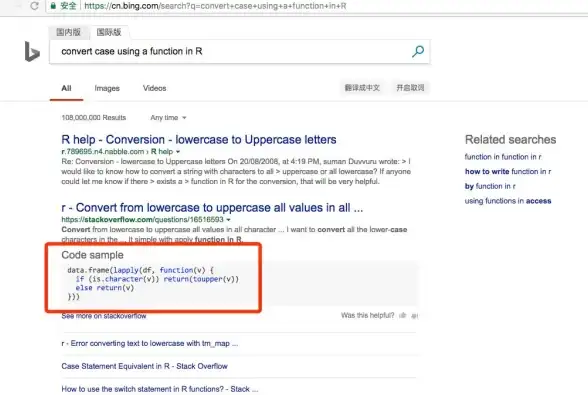Viewport: 588px width, 395px height.
Task: Click the 108,000,000 Results text
Action: click(x=94, y=117)
